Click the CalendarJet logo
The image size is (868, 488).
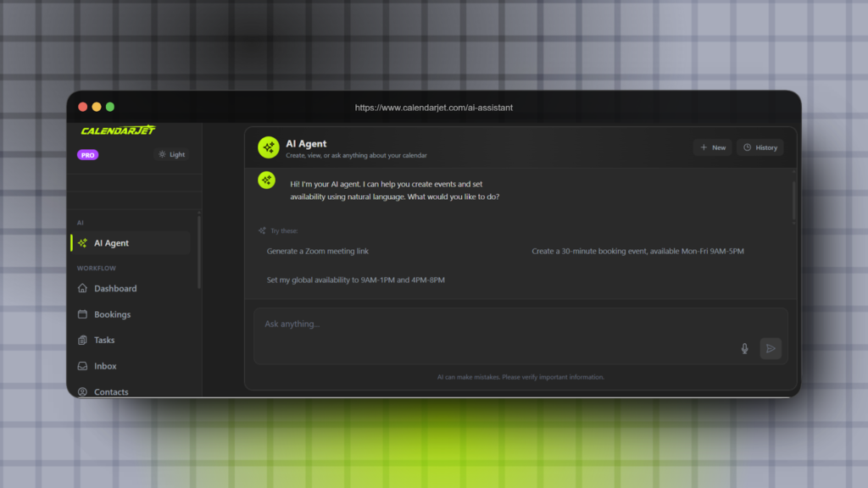(x=119, y=130)
